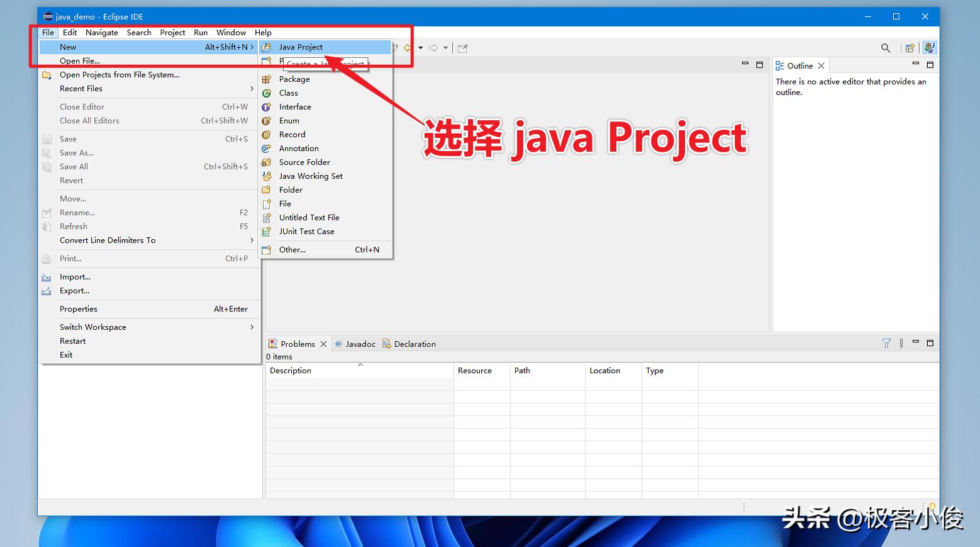This screenshot has width=980, height=547.
Task: Select Java Project in the New submenu
Action: pyautogui.click(x=301, y=47)
